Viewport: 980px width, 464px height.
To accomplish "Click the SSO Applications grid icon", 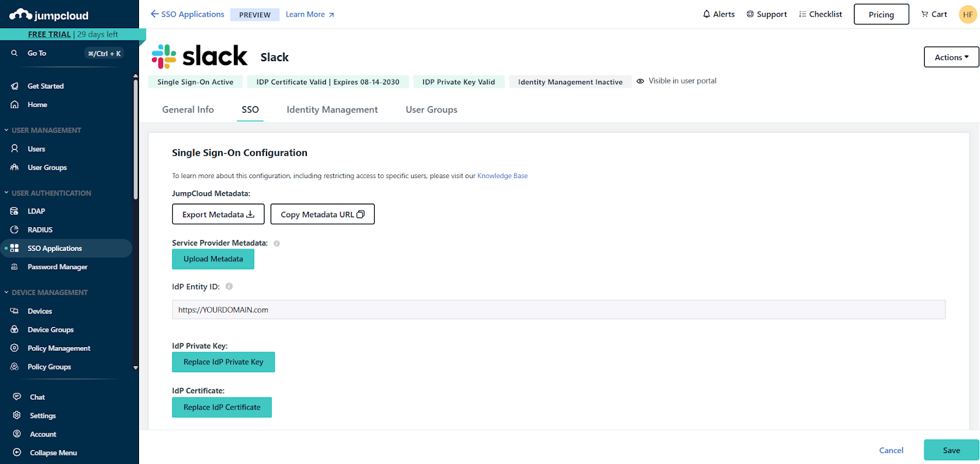I will pos(15,248).
